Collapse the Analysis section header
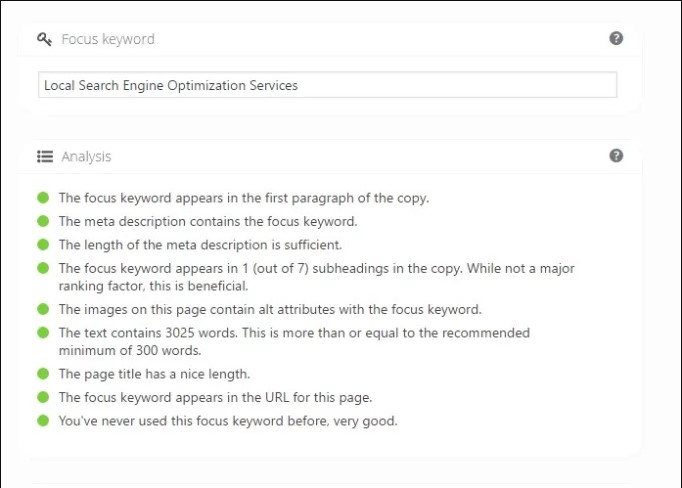 tap(86, 157)
